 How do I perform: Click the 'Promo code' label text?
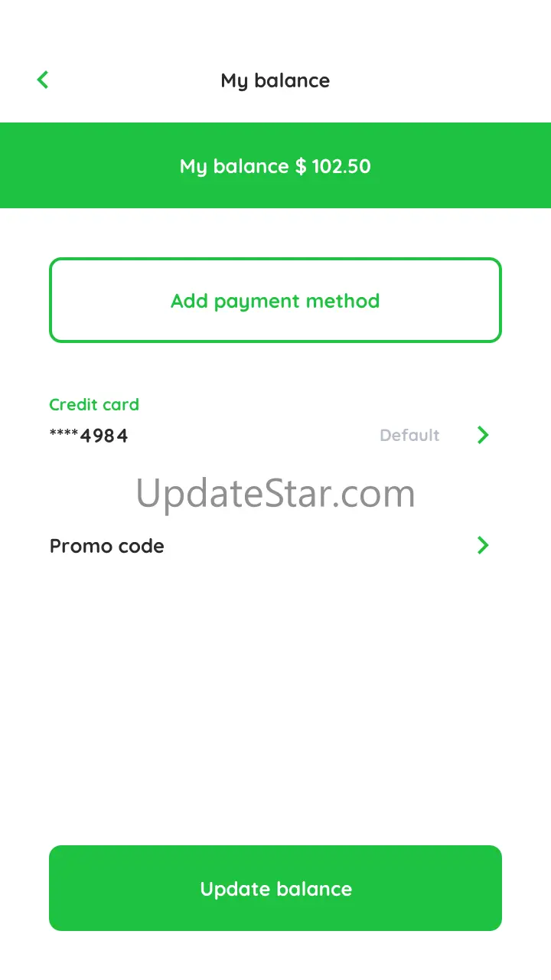click(x=107, y=546)
